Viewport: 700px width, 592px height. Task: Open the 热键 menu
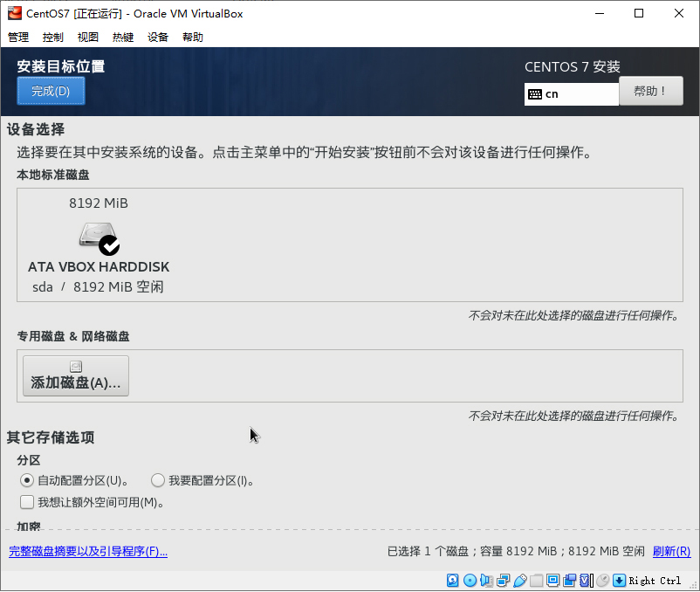pos(122,37)
